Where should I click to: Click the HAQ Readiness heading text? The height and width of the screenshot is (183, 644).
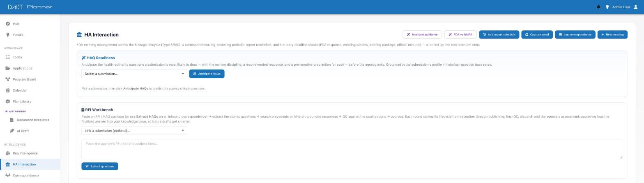101,58
